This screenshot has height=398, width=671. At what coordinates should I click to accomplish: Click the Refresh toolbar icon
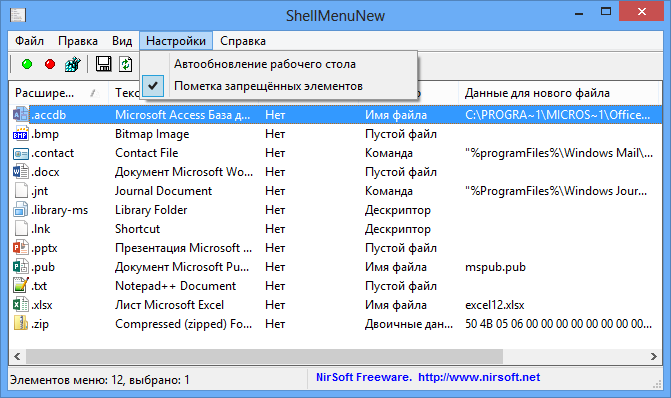tap(125, 64)
